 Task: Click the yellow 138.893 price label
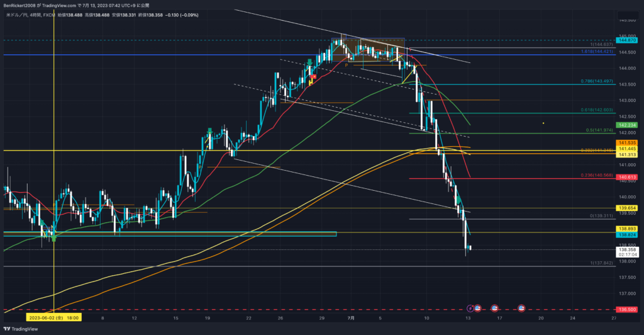(x=626, y=229)
